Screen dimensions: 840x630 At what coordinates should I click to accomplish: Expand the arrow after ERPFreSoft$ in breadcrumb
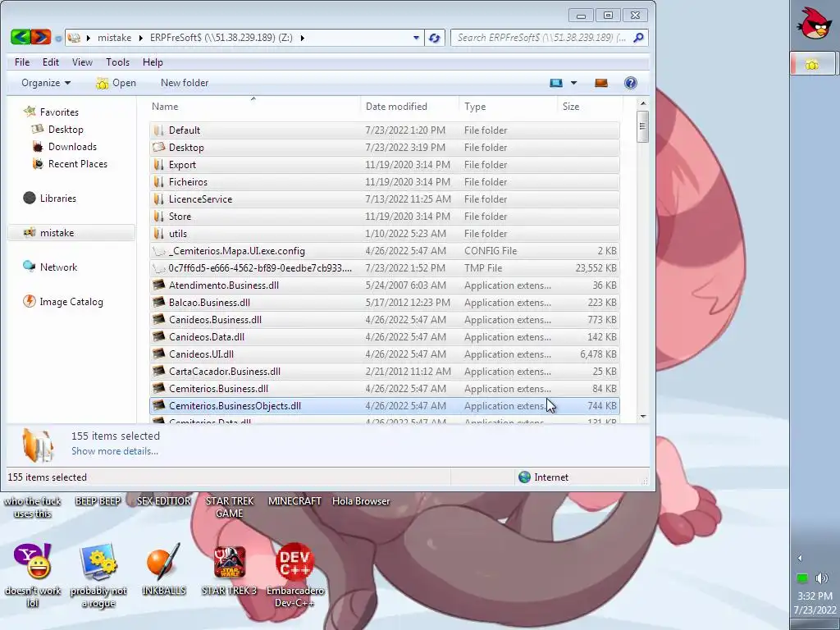pyautogui.click(x=302, y=38)
